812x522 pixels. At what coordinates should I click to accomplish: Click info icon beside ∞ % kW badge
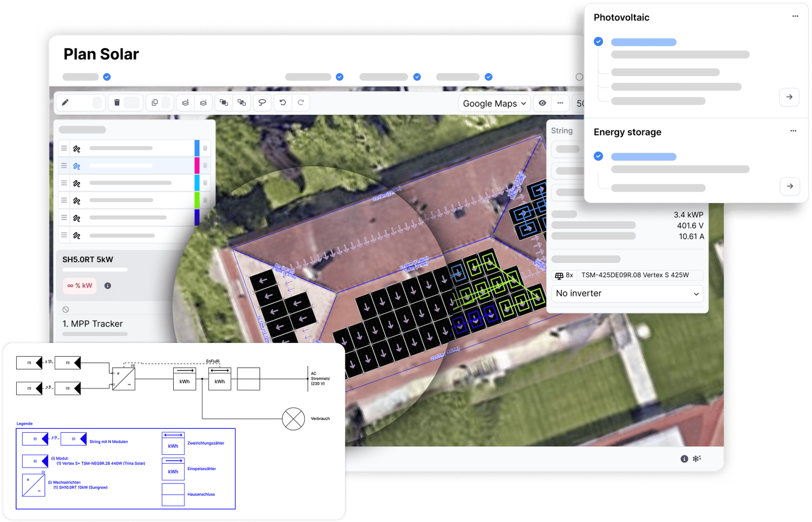[108, 286]
